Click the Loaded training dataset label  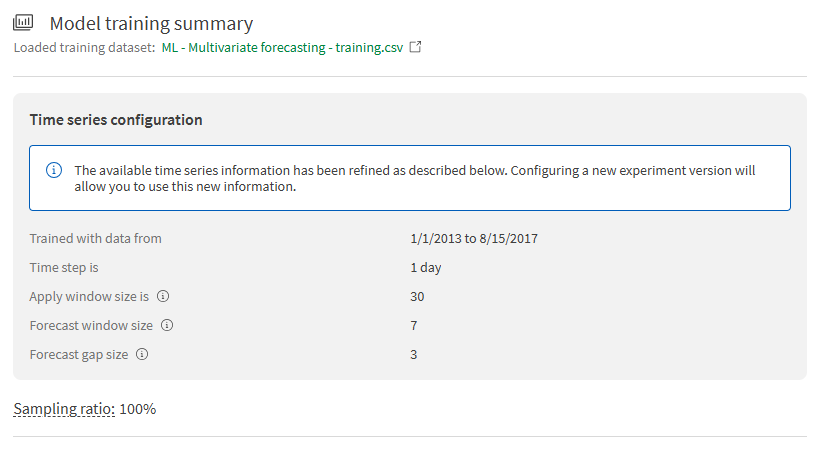click(x=84, y=47)
